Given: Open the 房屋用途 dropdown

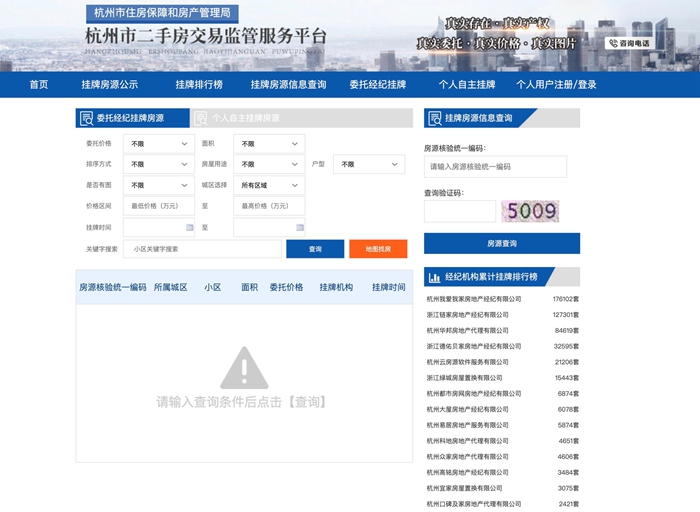Looking at the screenshot, I should click(269, 164).
